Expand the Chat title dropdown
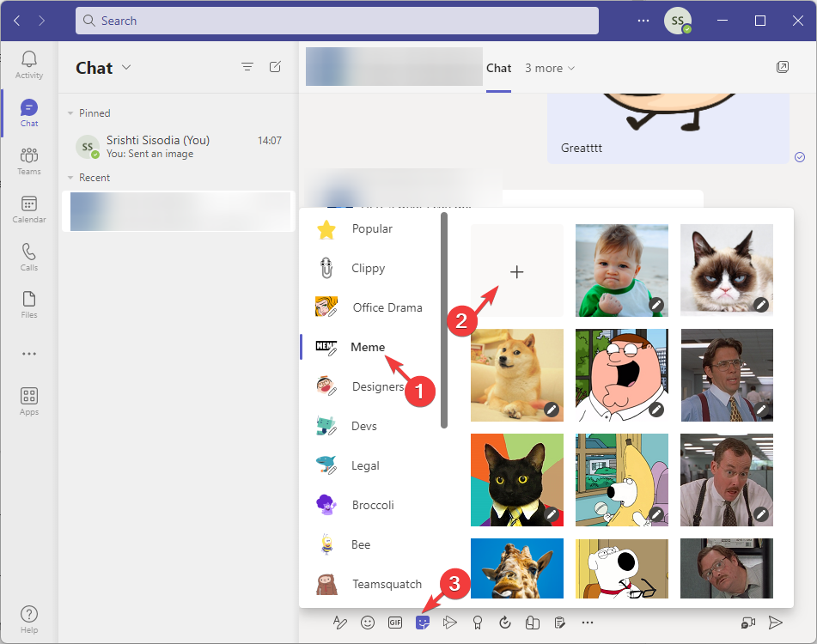The width and height of the screenshot is (817, 644). click(126, 67)
